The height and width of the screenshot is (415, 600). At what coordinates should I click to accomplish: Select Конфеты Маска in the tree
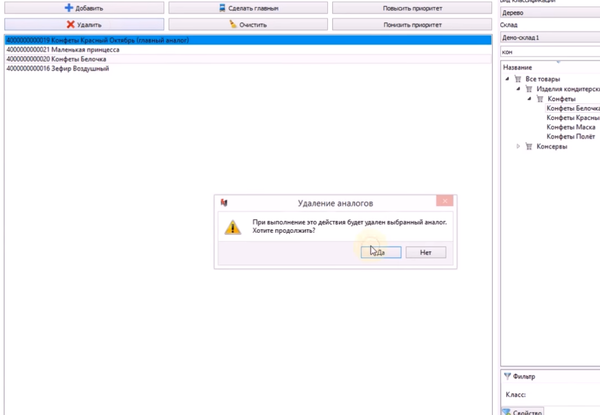pos(571,127)
